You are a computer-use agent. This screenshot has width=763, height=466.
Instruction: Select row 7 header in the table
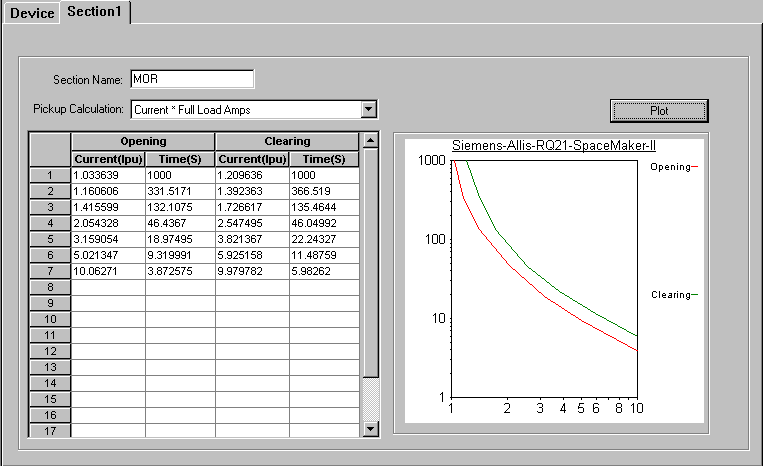tap(50, 271)
